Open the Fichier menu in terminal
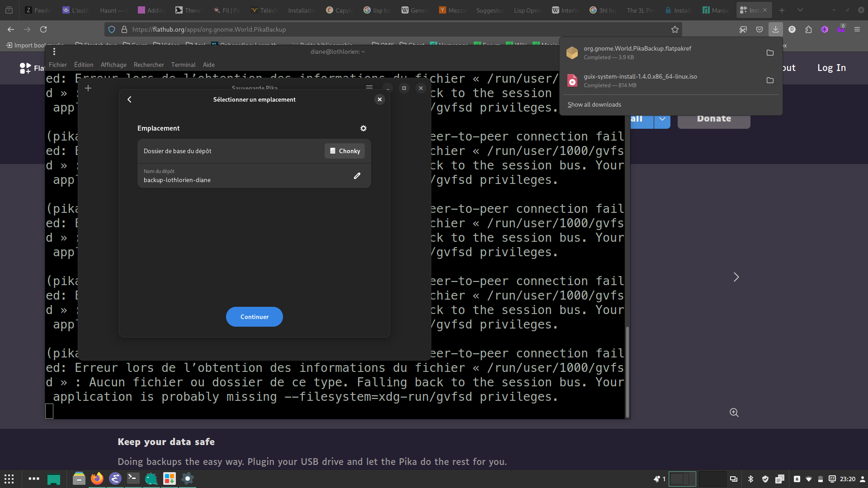 58,65
